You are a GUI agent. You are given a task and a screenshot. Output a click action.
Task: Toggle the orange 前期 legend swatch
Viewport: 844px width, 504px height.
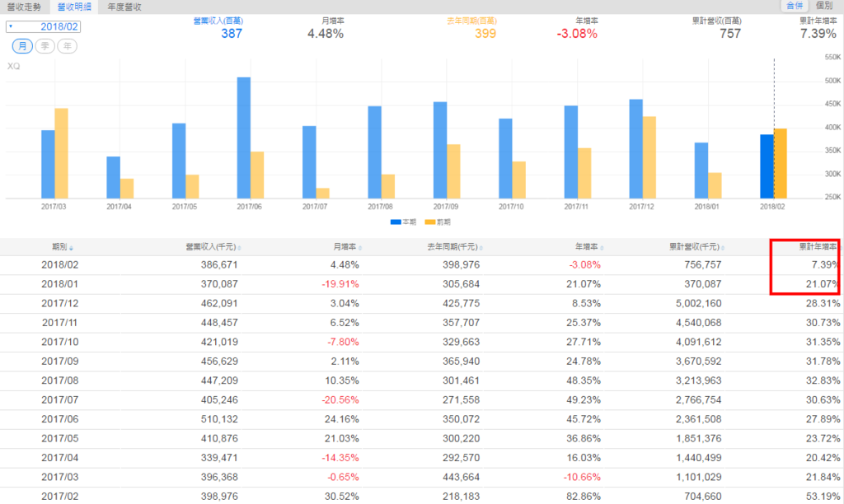[430, 222]
